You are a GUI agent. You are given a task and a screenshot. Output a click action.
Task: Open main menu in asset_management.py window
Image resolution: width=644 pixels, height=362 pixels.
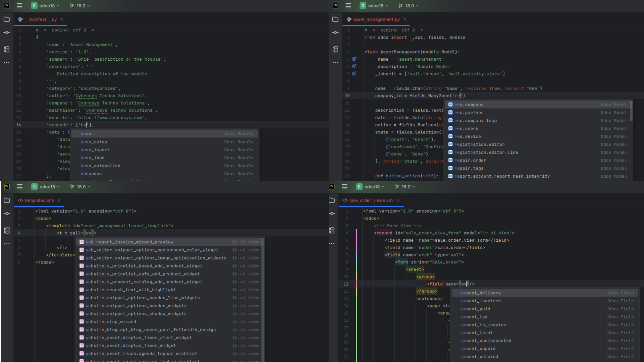348,6
